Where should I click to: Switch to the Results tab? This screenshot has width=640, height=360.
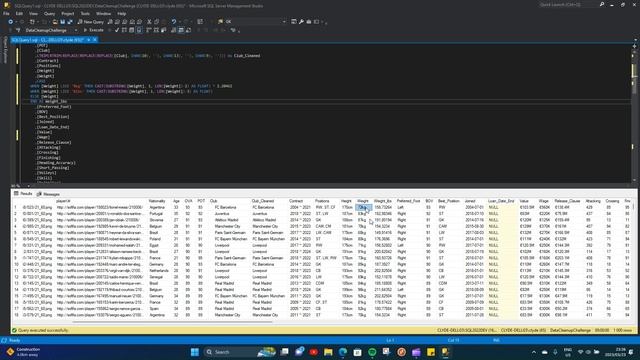point(23,194)
